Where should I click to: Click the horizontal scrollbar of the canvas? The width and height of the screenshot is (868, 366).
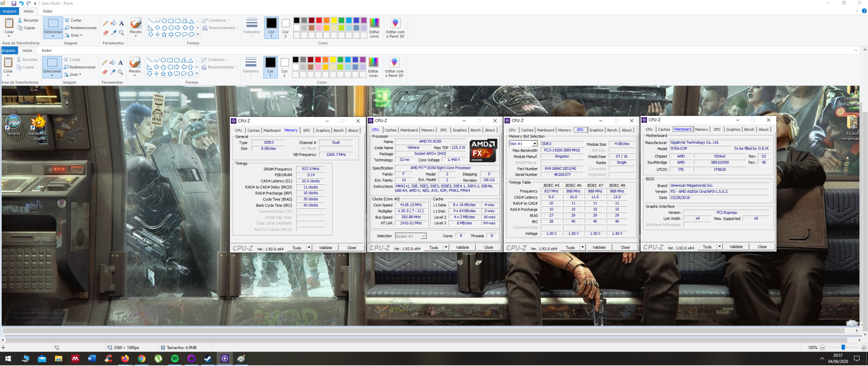point(426,340)
